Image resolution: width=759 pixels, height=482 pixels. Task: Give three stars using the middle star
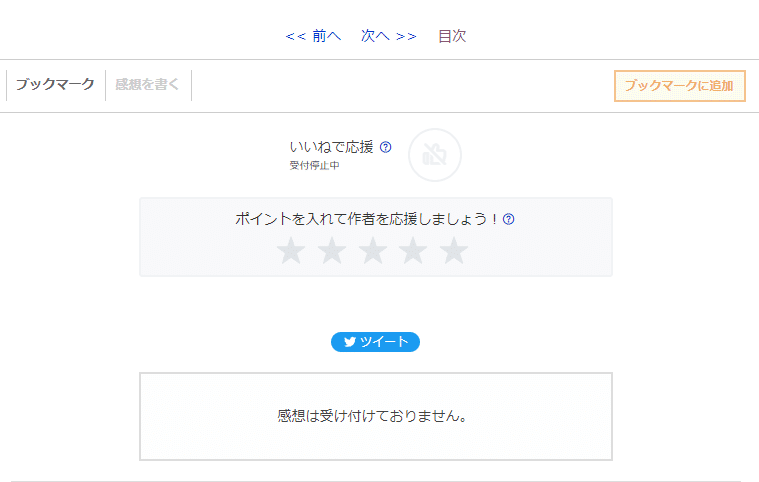pos(372,251)
